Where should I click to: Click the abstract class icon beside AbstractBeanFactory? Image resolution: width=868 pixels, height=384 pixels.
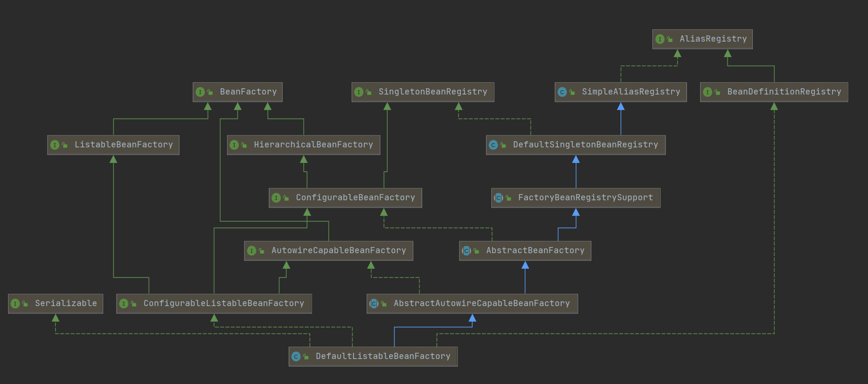(x=466, y=251)
